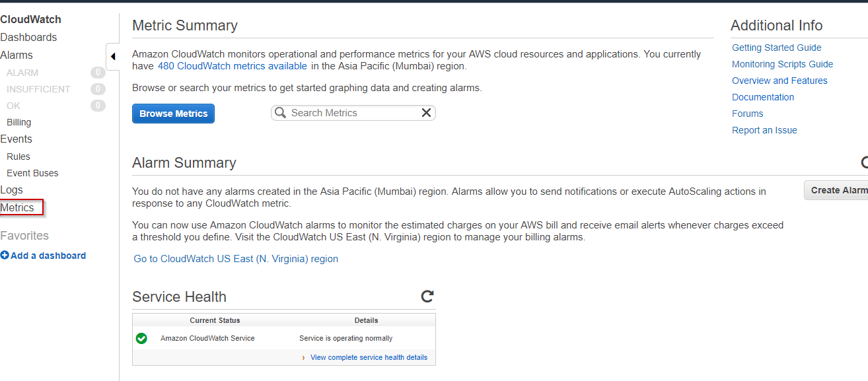Screen dimensions: 868x381
Task: Type in the Search Metrics field
Action: point(353,113)
